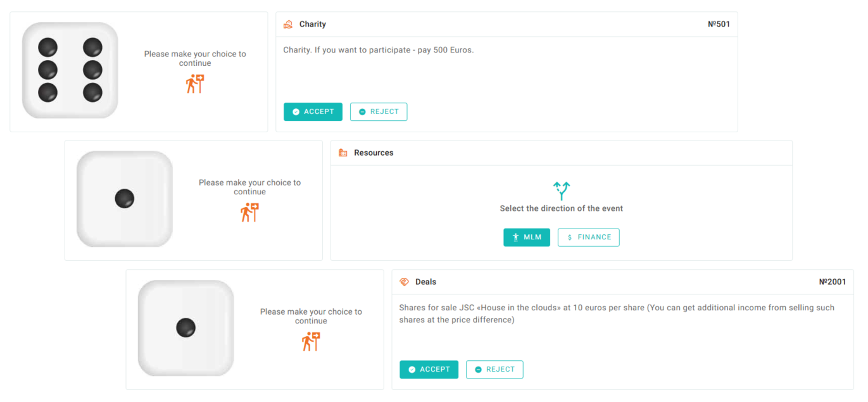The height and width of the screenshot is (402, 868).
Task: Click the Deals panel title
Action: pos(425,282)
